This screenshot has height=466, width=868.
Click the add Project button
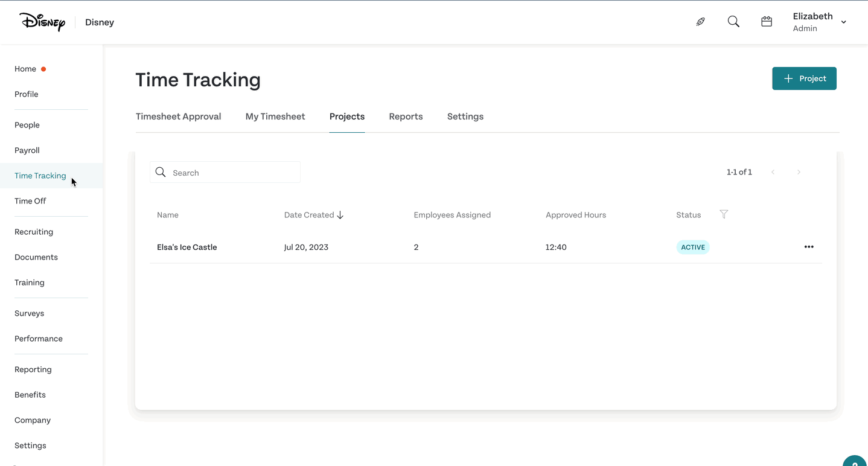coord(804,78)
